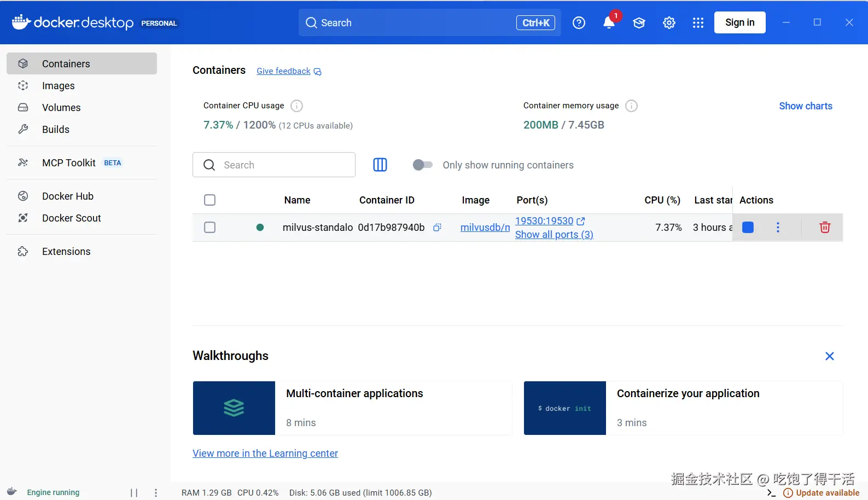Click Show all ports (3)
Image resolution: width=868 pixels, height=500 pixels.
[554, 234]
